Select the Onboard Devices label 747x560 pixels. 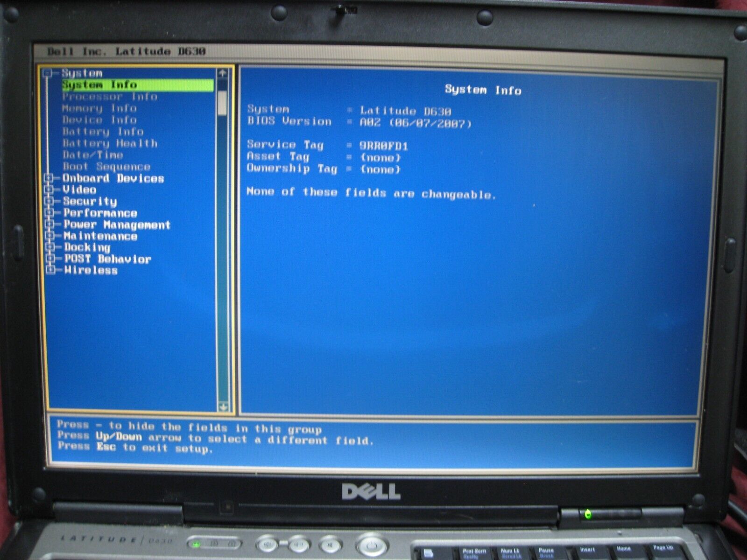point(113,178)
